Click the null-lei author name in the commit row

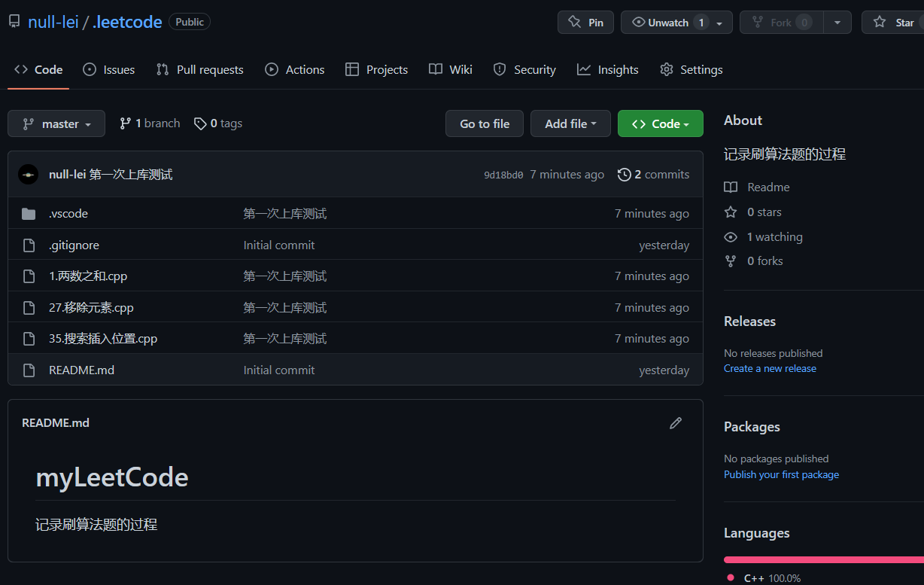(x=67, y=175)
